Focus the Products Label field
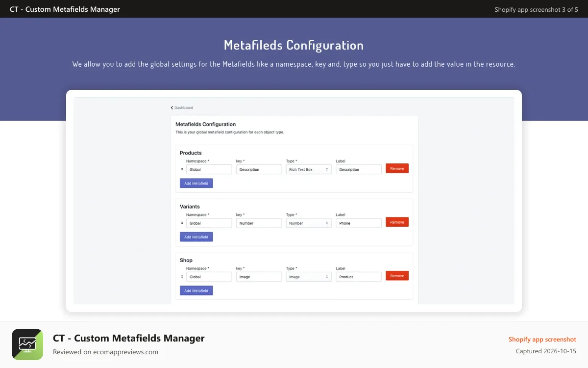This screenshot has width=588, height=368. 359,169
